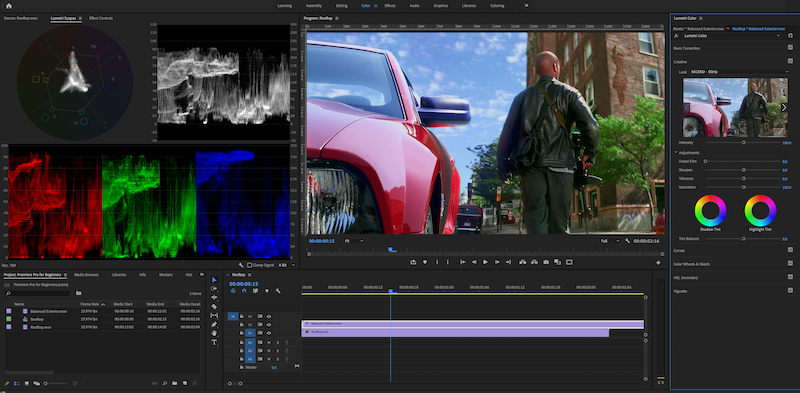Screen dimensions: 800x393
Task: Toggle the Curves section checkbox
Action: click(x=790, y=250)
